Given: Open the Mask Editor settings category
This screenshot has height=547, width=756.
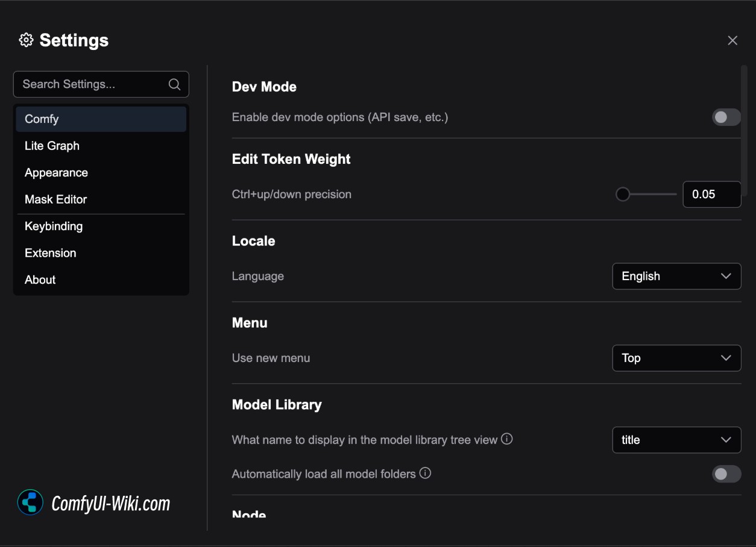Looking at the screenshot, I should tap(101, 199).
